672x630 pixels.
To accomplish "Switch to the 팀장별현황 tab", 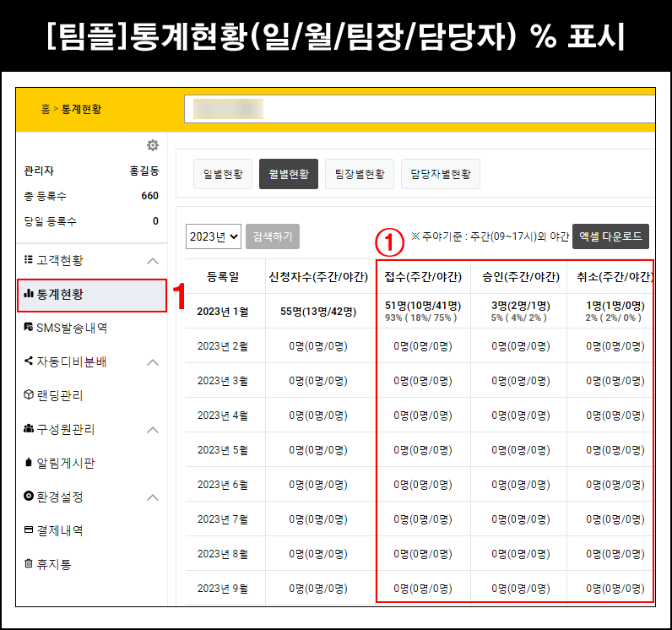I will click(x=359, y=174).
